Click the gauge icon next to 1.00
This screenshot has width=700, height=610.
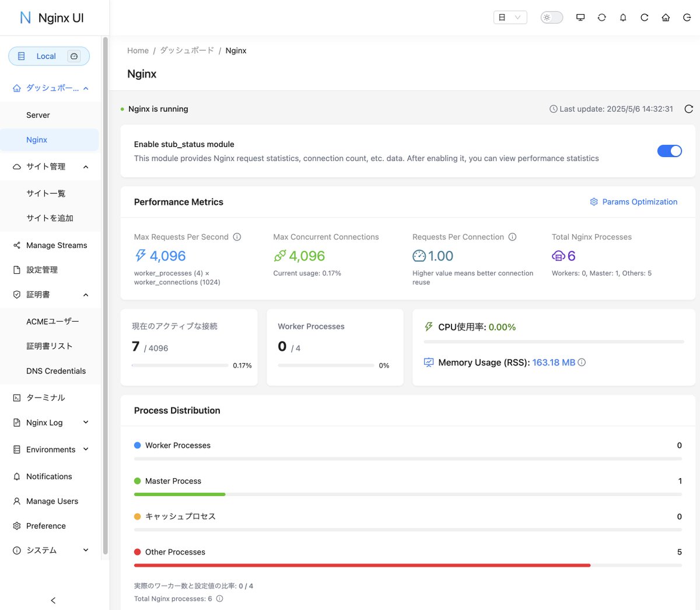coord(419,256)
